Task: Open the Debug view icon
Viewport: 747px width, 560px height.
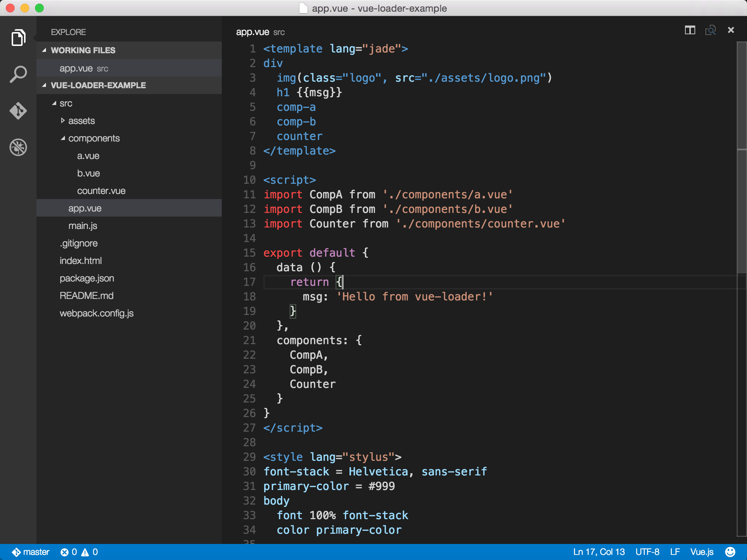Action: pos(18,147)
